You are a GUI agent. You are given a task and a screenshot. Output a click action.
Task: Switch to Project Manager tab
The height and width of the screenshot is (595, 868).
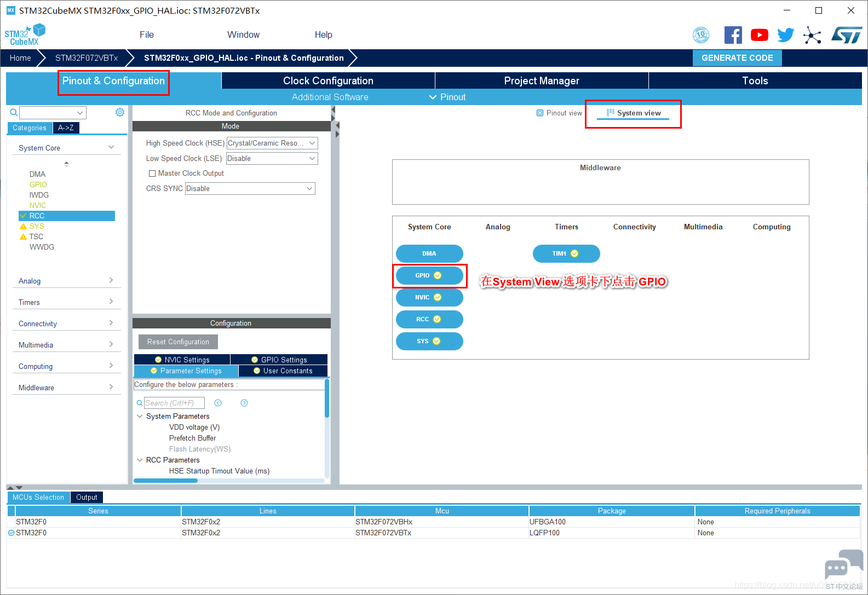pyautogui.click(x=542, y=80)
